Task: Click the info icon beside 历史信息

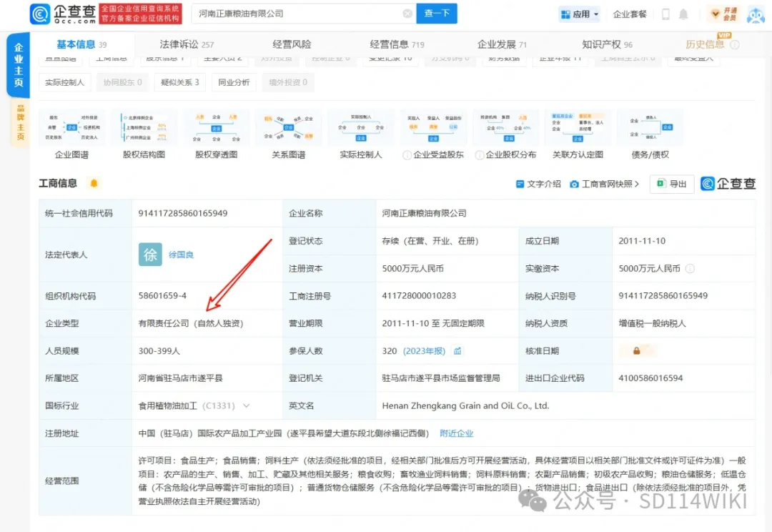Action: [x=735, y=45]
